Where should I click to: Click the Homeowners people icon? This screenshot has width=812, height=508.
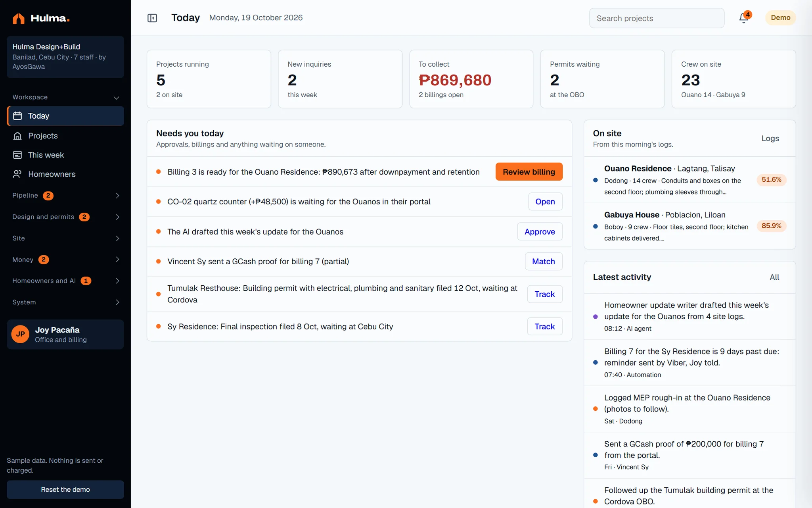[x=17, y=174]
